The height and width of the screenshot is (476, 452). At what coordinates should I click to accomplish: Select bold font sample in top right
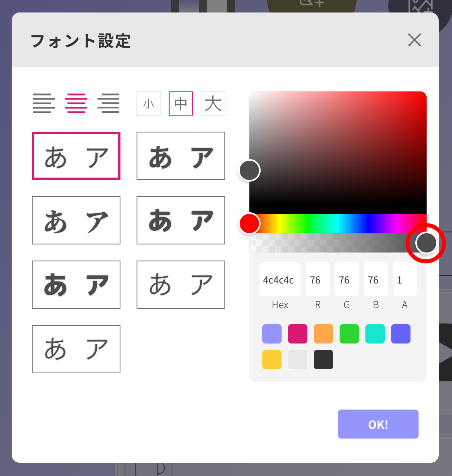click(x=181, y=156)
